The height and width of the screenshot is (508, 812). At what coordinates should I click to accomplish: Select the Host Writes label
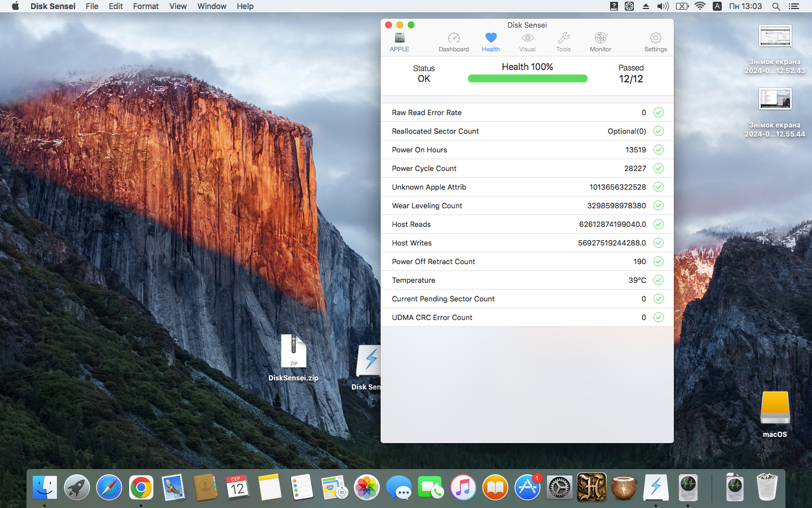(x=412, y=243)
